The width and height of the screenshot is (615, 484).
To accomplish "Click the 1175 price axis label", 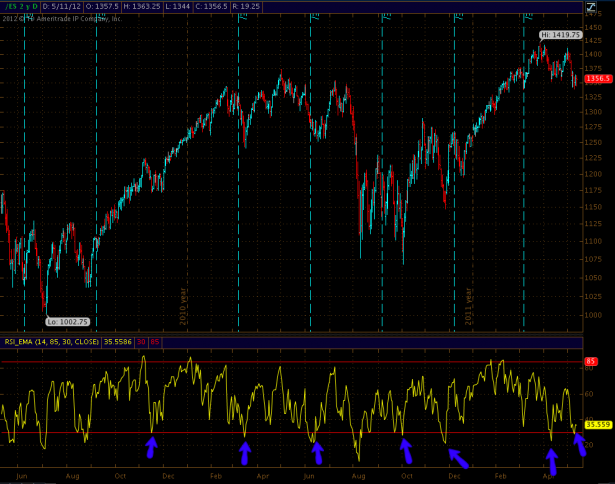I will point(593,190).
